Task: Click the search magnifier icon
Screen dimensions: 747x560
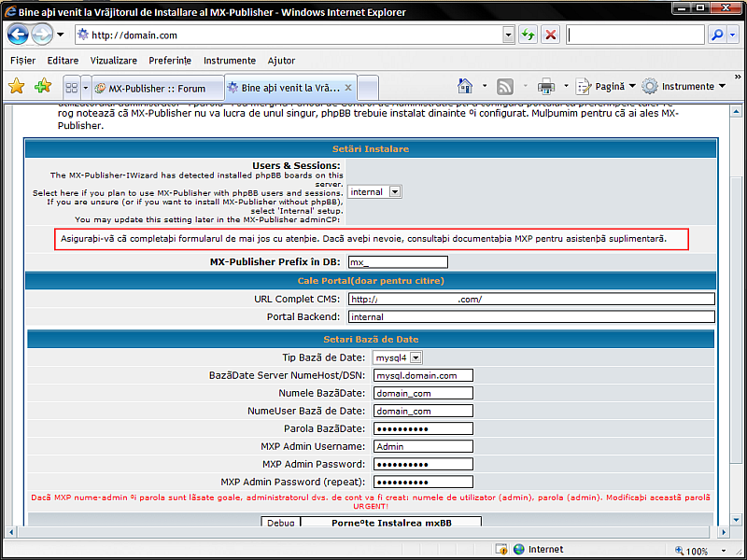Action: click(716, 35)
